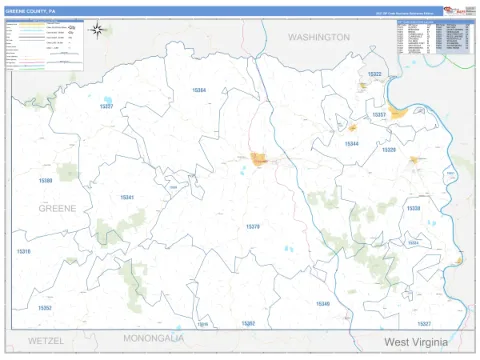
Task: Click ZIP code label 15344
Action: (352, 144)
